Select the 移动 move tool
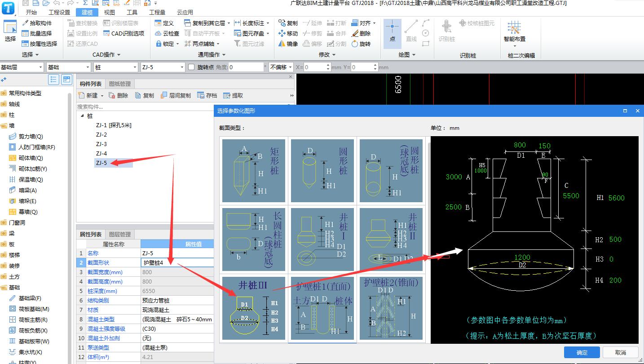The height and width of the screenshot is (364, 644). (x=288, y=33)
